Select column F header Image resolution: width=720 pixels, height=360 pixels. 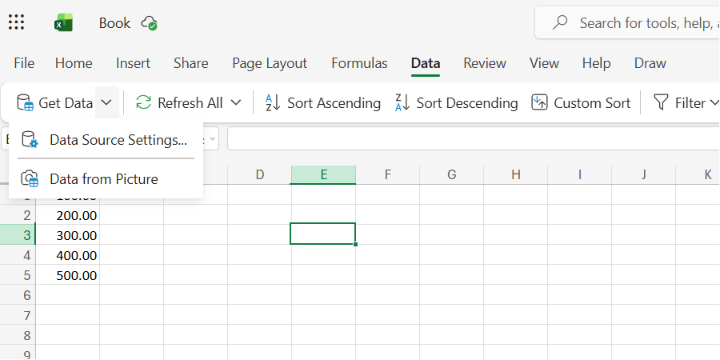coord(388,174)
